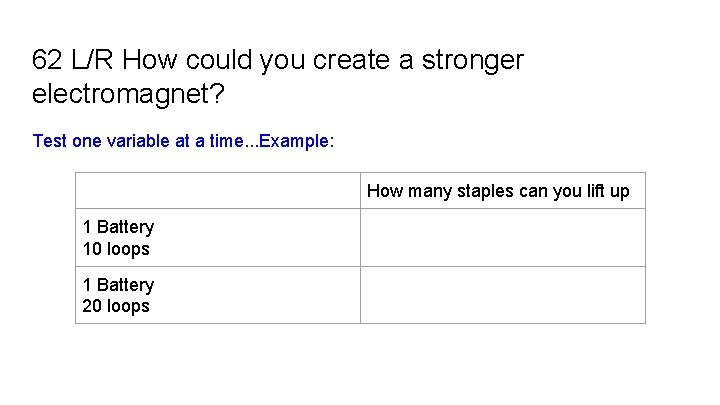Click the "10 loops" text in the table
Screen dimensions: 720x405
[116, 249]
